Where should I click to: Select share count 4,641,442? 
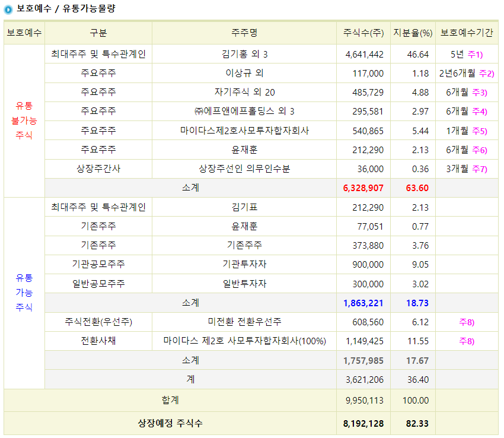pyautogui.click(x=365, y=55)
